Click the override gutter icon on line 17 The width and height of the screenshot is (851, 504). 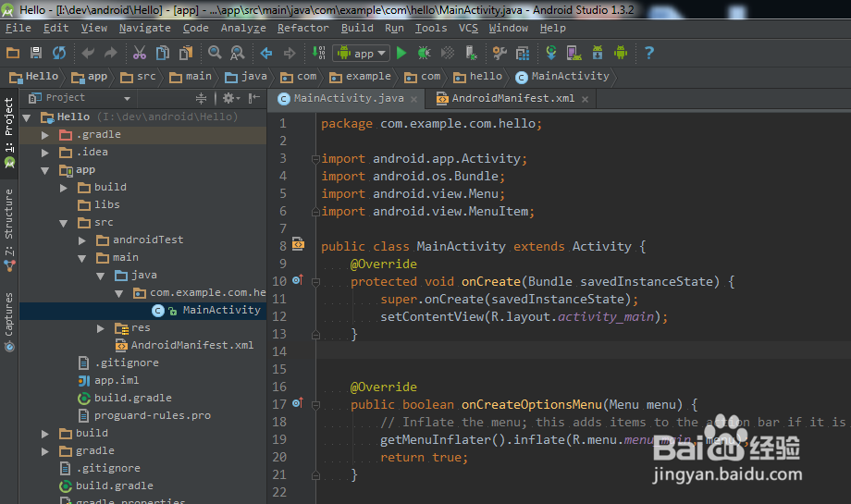298,403
